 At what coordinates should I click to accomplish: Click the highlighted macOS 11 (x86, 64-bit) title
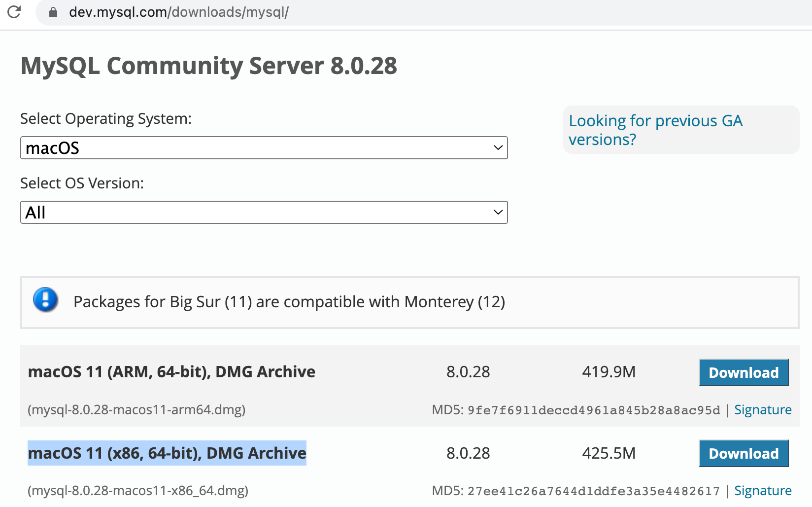167,453
